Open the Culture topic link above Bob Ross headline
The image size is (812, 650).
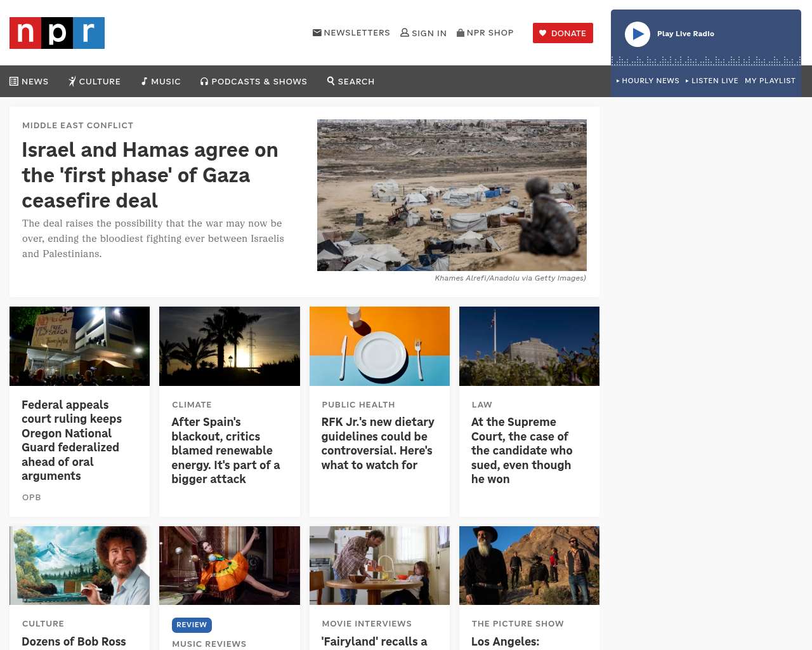coord(43,624)
